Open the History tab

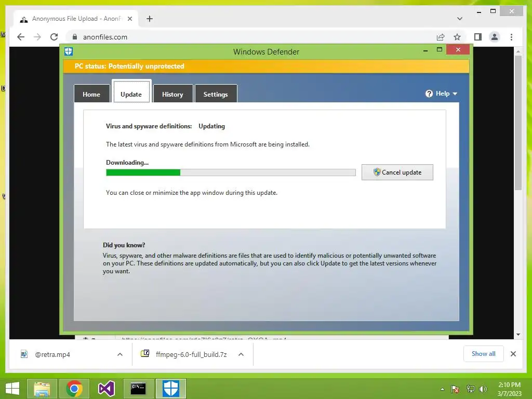[172, 94]
